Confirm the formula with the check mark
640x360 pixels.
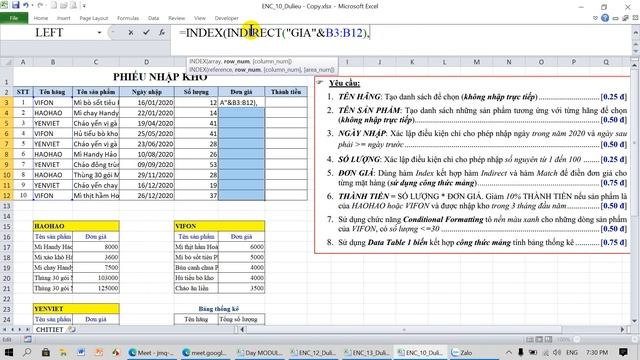[x=146, y=32]
